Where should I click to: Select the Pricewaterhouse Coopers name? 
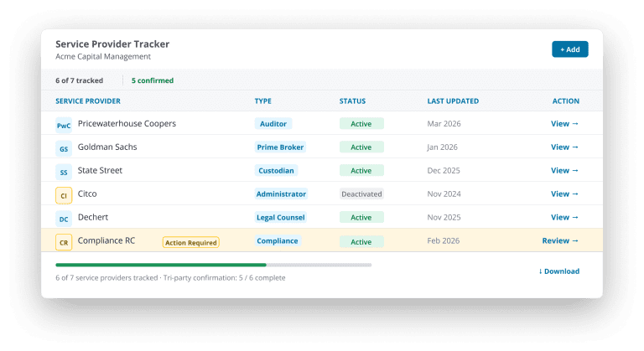pos(127,124)
